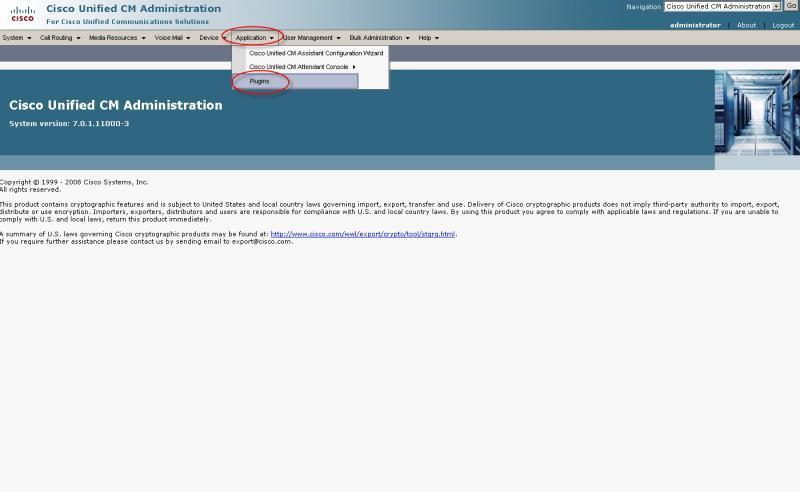Open the Help menu
Screen dimensions: 800x492
(428, 38)
